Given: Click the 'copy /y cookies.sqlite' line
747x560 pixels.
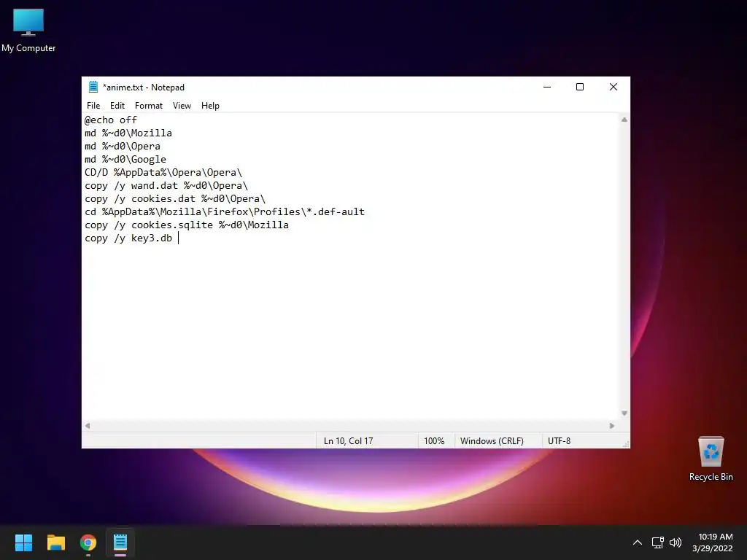Looking at the screenshot, I should (x=187, y=225).
